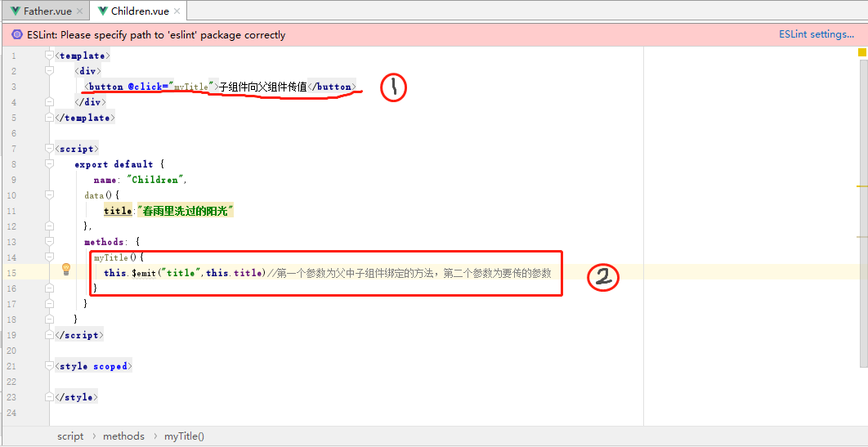The image size is (868, 447).
Task: Click the yellow inspection status indicator square
Action: 862,52
